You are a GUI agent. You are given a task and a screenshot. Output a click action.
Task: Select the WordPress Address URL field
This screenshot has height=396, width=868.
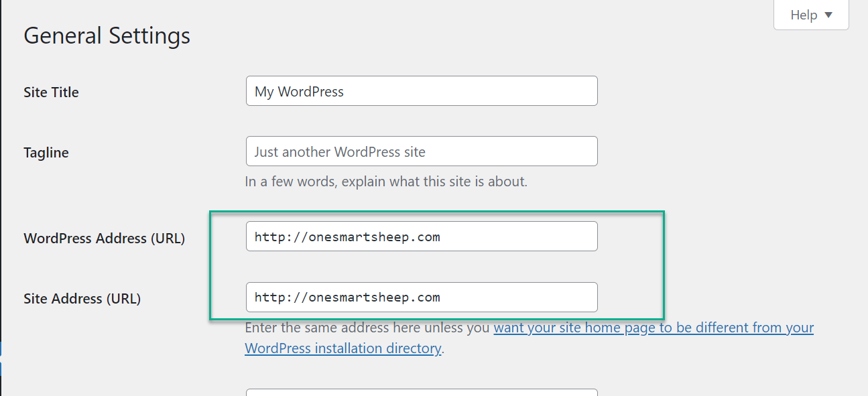(422, 237)
